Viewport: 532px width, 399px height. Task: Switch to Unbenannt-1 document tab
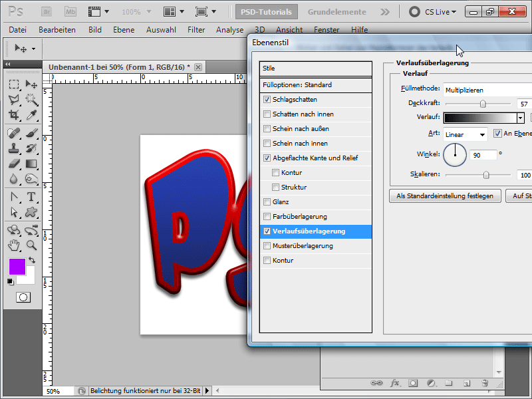coord(120,67)
